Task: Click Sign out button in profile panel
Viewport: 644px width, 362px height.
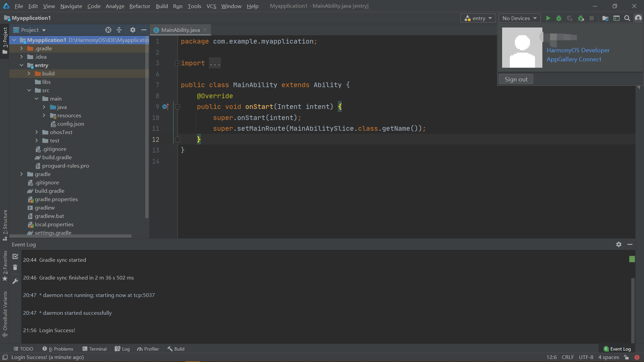Action: 516,79
